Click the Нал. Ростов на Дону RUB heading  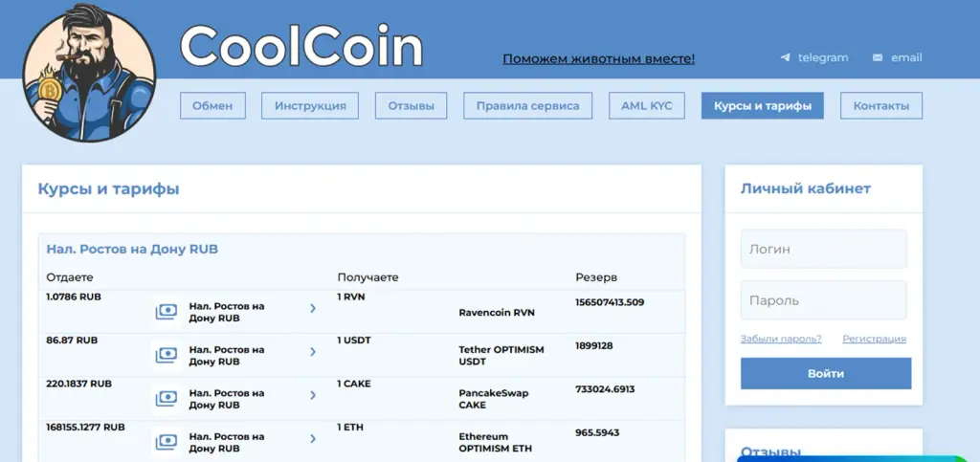click(x=132, y=249)
